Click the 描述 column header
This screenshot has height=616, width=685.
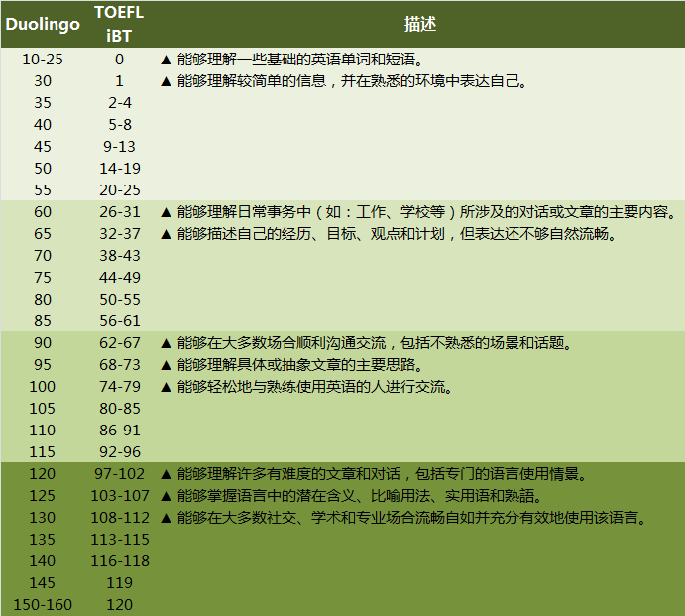click(x=419, y=24)
